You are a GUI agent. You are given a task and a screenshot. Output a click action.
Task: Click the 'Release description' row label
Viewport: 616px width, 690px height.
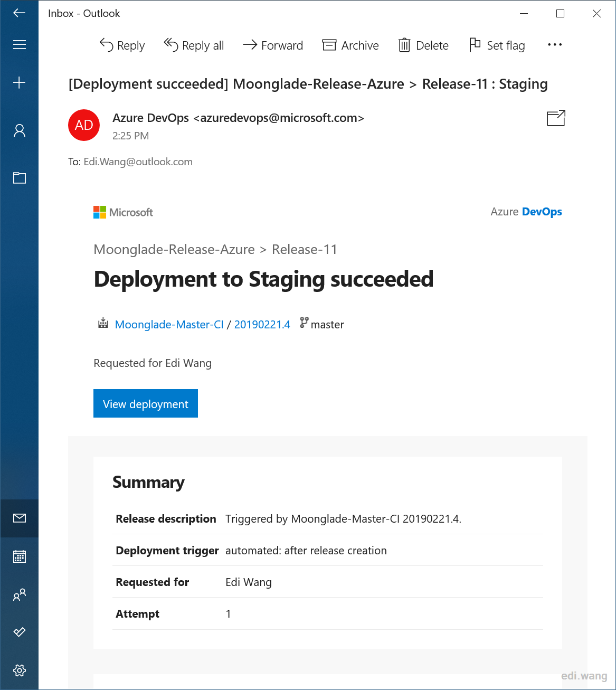tap(166, 519)
